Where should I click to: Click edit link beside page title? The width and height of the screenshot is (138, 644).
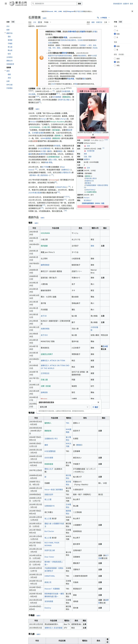(x=44, y=18)
